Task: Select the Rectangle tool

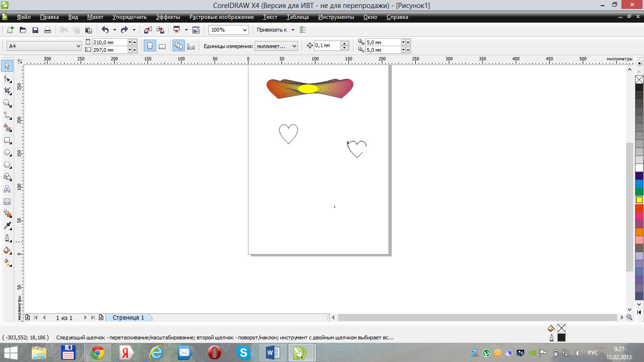Action: tap(7, 140)
